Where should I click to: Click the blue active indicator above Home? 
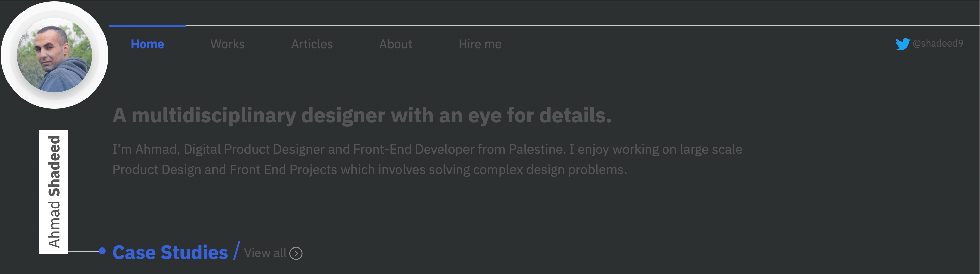tap(147, 25)
